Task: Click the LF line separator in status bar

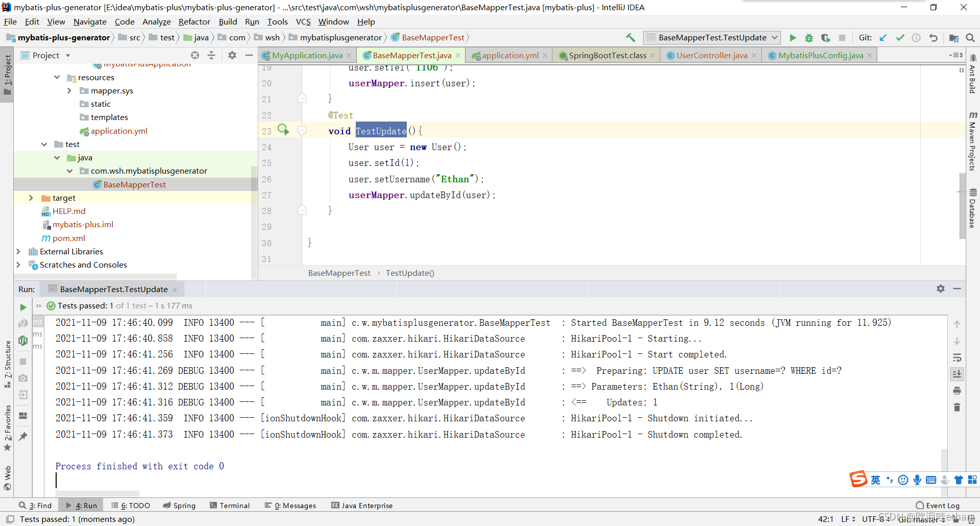Action: point(848,519)
